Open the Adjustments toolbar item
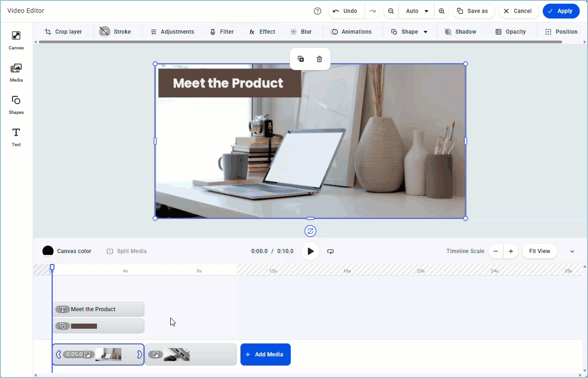Viewport: 588px width, 378px height. [172, 32]
